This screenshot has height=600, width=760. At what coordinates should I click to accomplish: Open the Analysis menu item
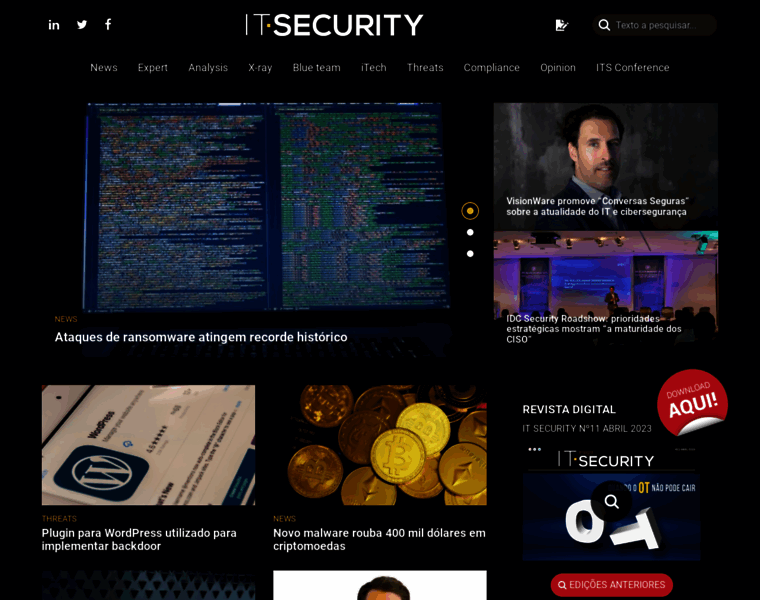[x=208, y=67]
